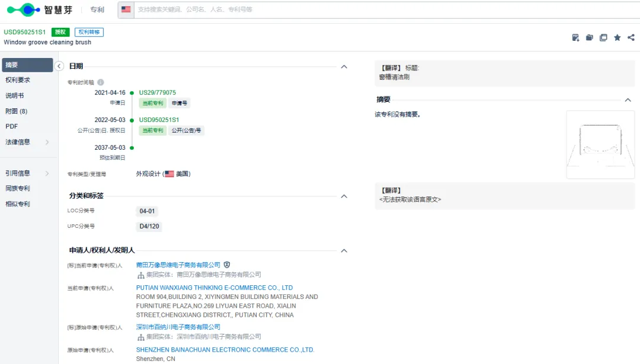The image size is (640, 364).
Task: Click the 外观设计 patent type text
Action: (x=148, y=173)
